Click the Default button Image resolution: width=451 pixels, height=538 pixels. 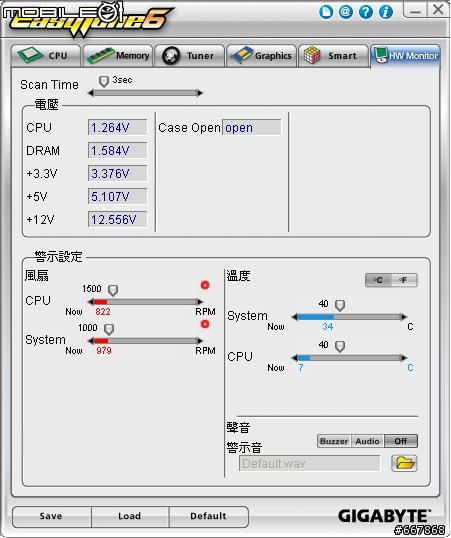coord(209,516)
